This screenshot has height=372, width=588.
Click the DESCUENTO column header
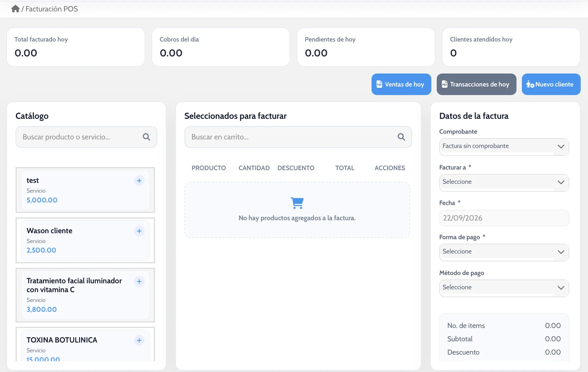pyautogui.click(x=296, y=168)
